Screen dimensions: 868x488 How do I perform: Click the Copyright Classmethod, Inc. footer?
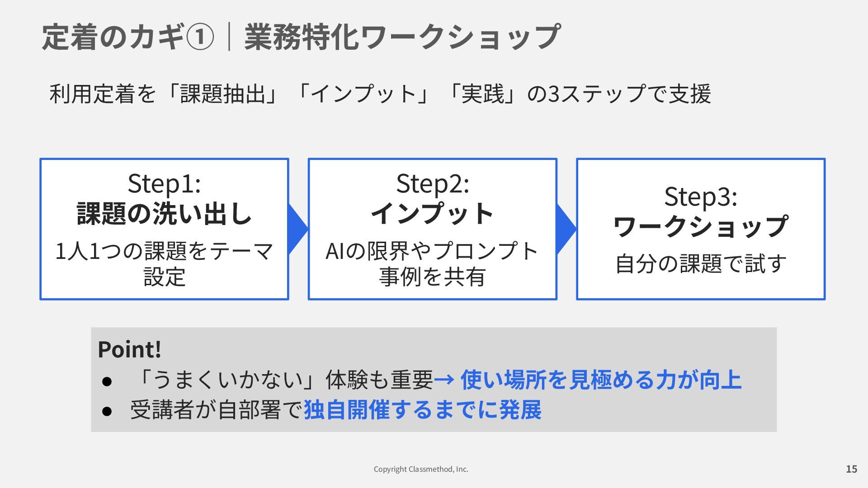tap(420, 469)
